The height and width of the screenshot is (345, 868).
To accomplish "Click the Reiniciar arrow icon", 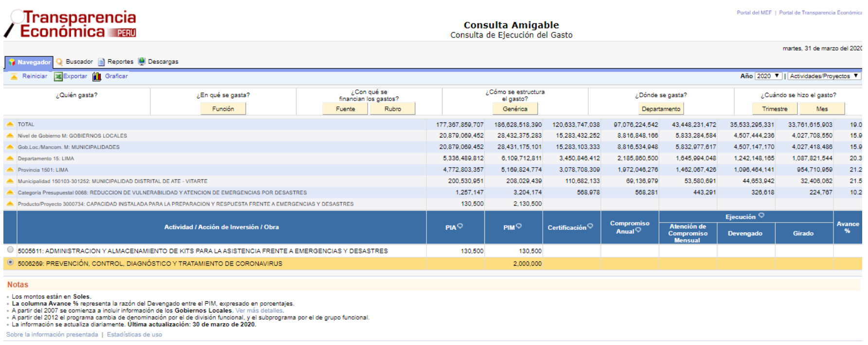I will (x=14, y=76).
